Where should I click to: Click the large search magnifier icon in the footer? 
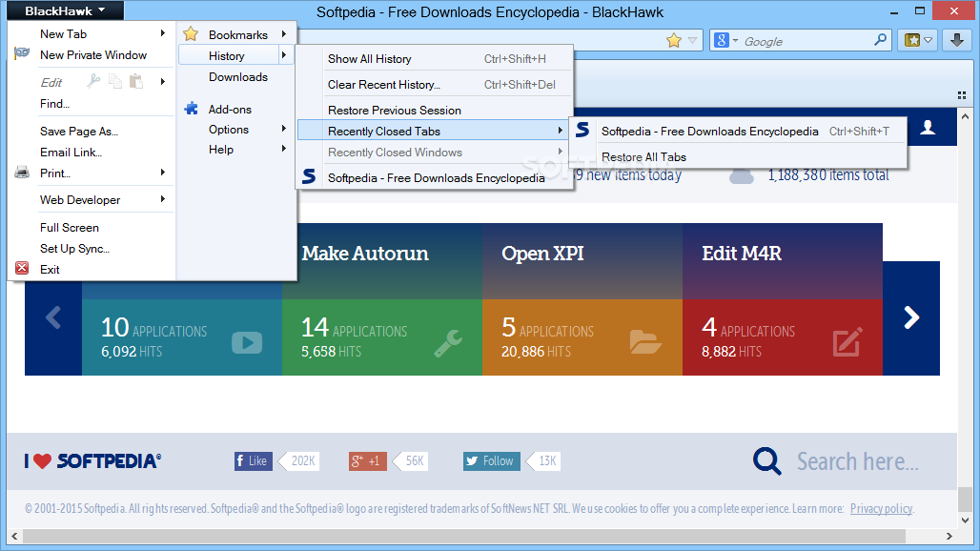point(766,461)
